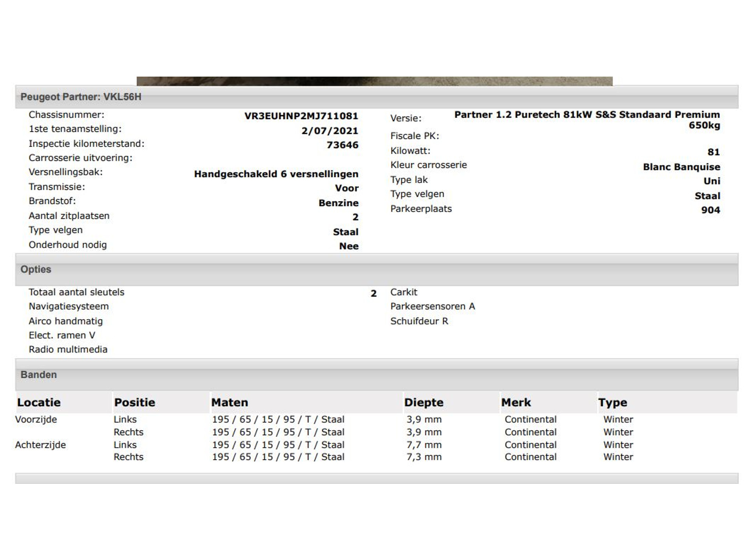Click the Parkeerplaats value 904
The height and width of the screenshot is (560, 747).
coord(710,210)
